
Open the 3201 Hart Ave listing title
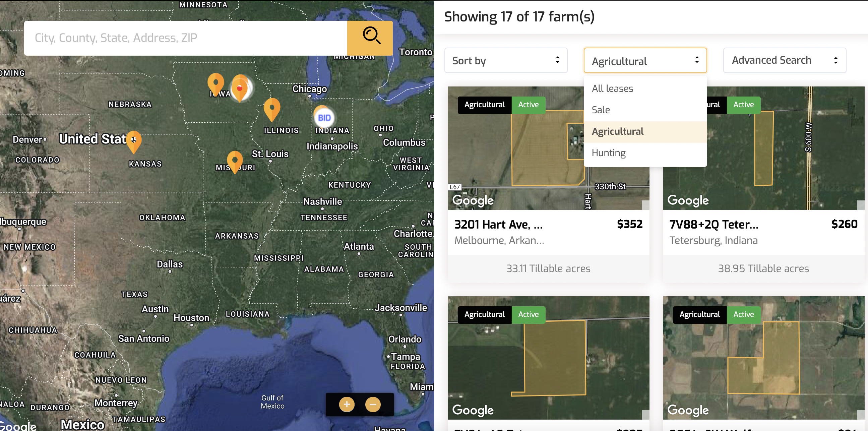click(x=498, y=225)
